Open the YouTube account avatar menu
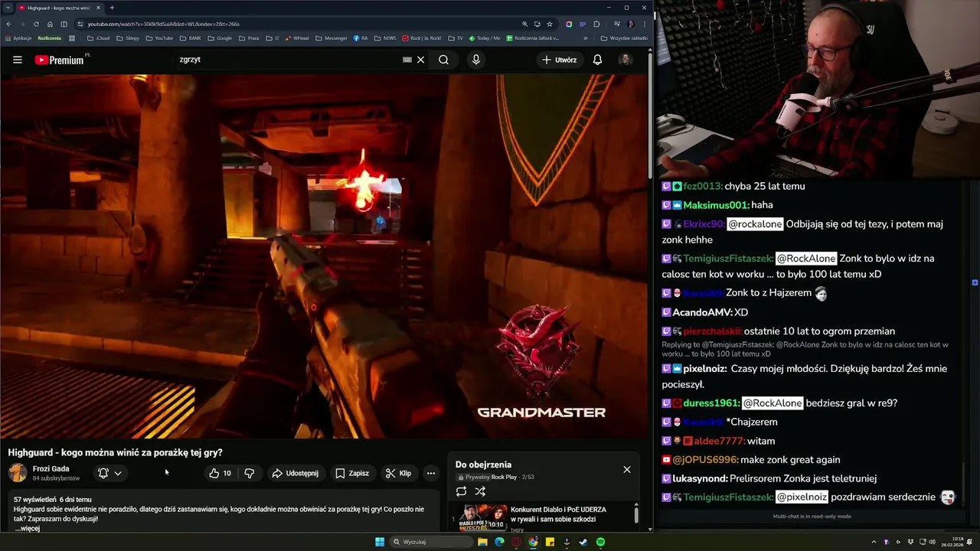The image size is (980, 551). click(x=626, y=60)
